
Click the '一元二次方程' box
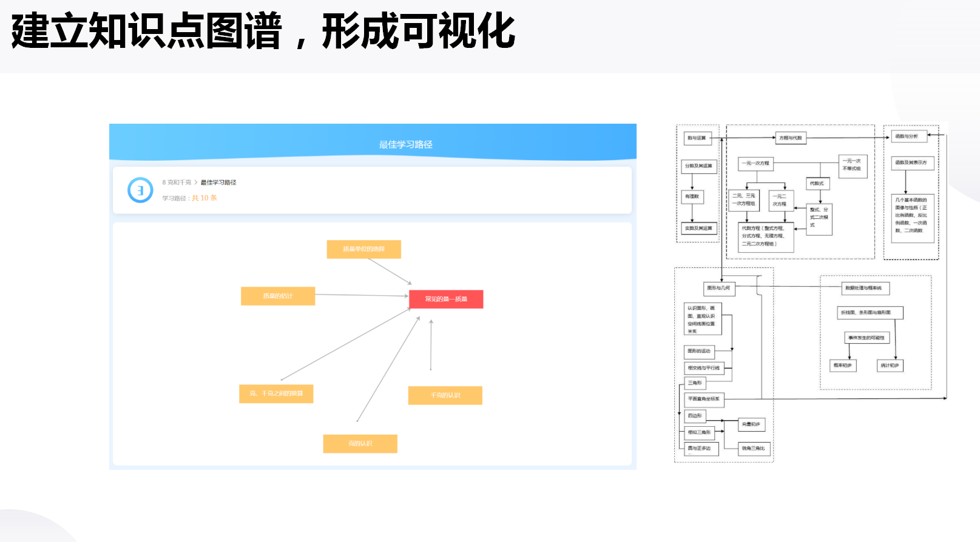tap(780, 200)
